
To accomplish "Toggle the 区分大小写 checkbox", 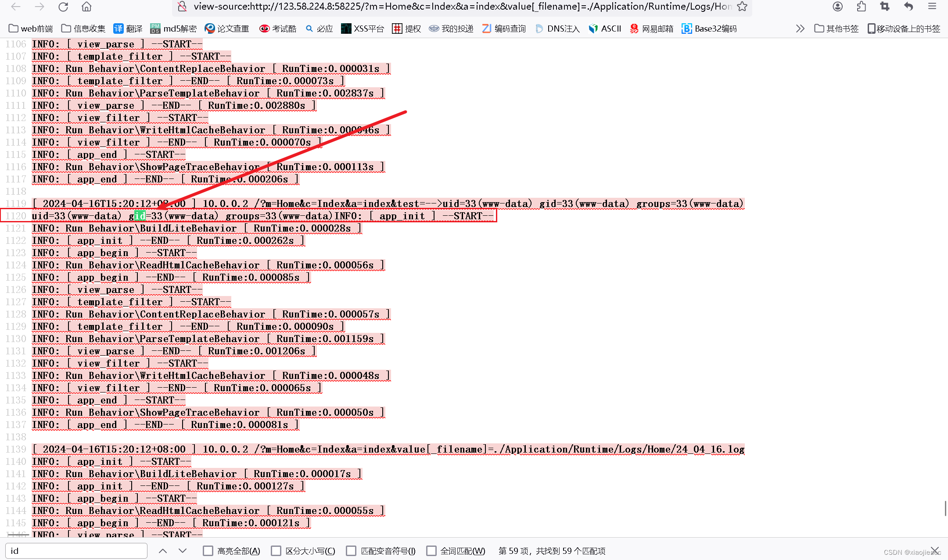I will [x=276, y=551].
